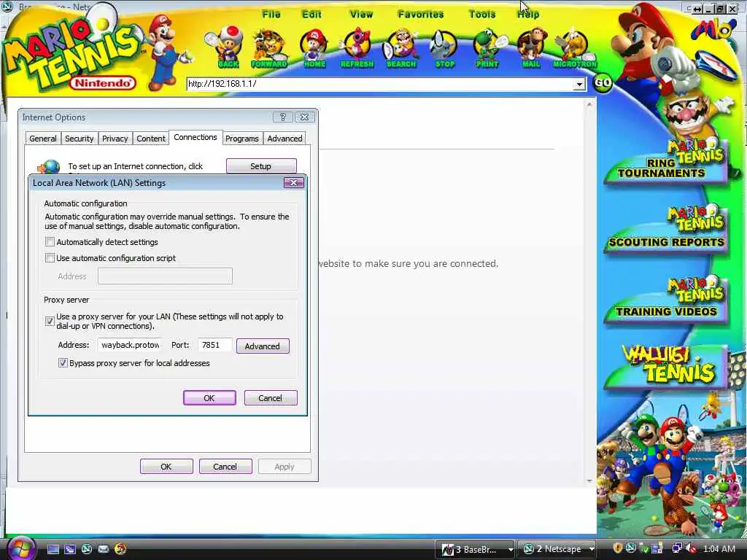Image resolution: width=747 pixels, height=560 pixels.
Task: Open the Scouting Reports banner
Action: pyautogui.click(x=666, y=231)
